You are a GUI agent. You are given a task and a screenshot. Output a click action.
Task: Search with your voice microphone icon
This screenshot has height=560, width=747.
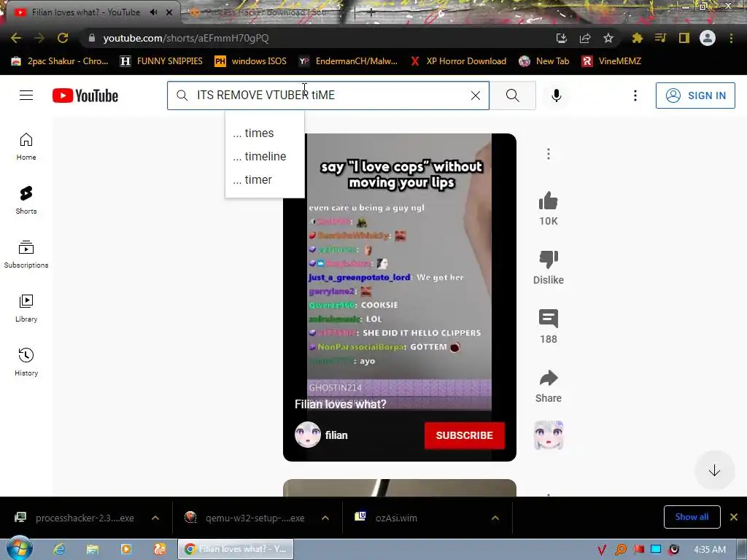click(556, 96)
